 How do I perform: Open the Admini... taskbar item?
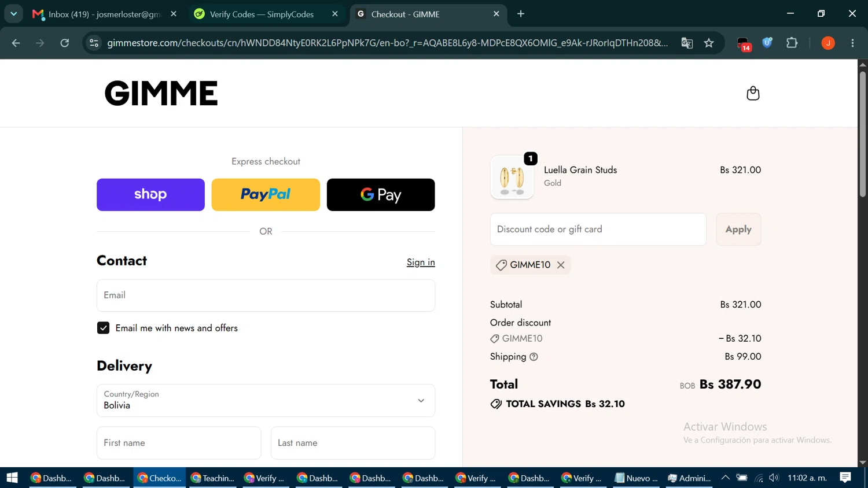tap(690, 478)
